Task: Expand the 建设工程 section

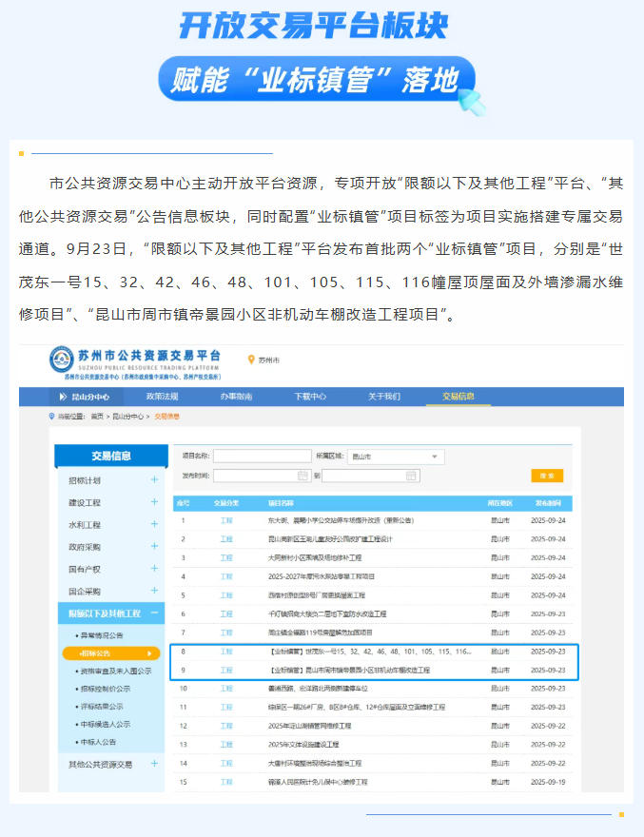Action: tap(154, 502)
